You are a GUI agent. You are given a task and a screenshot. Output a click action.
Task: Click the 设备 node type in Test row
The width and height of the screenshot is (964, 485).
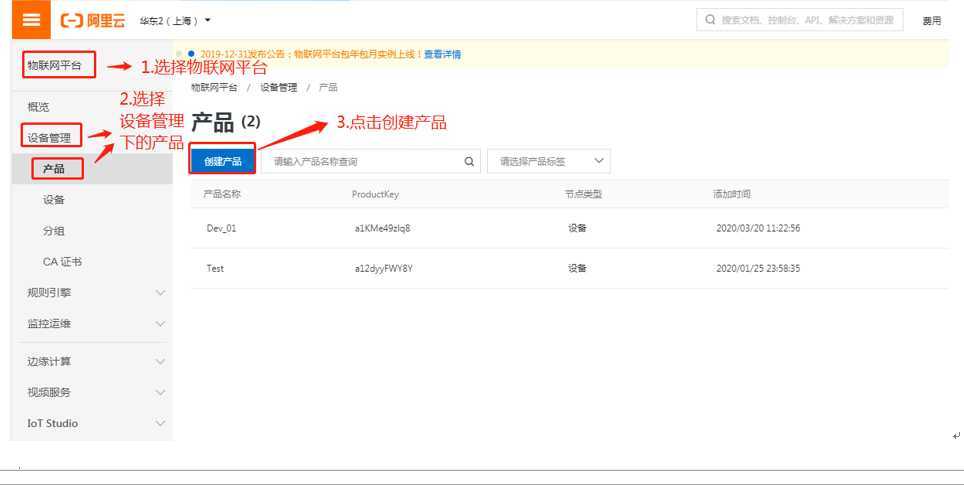click(577, 269)
